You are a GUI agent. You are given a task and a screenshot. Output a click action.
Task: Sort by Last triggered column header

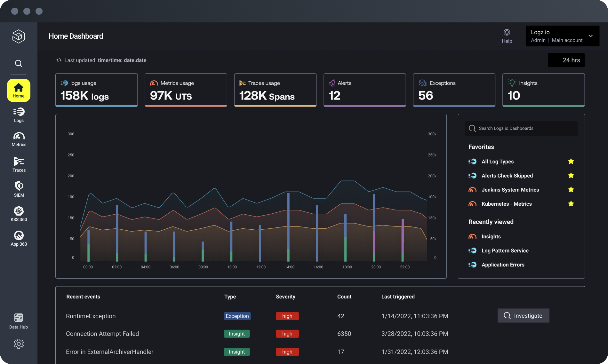(398, 297)
